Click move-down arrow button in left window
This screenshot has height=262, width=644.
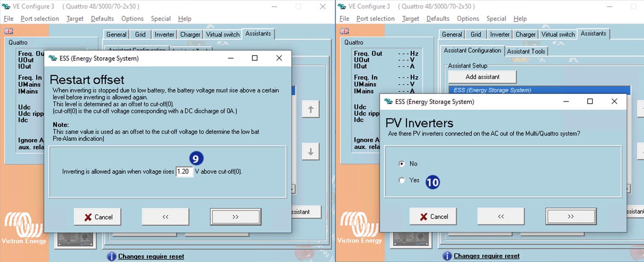point(311,152)
